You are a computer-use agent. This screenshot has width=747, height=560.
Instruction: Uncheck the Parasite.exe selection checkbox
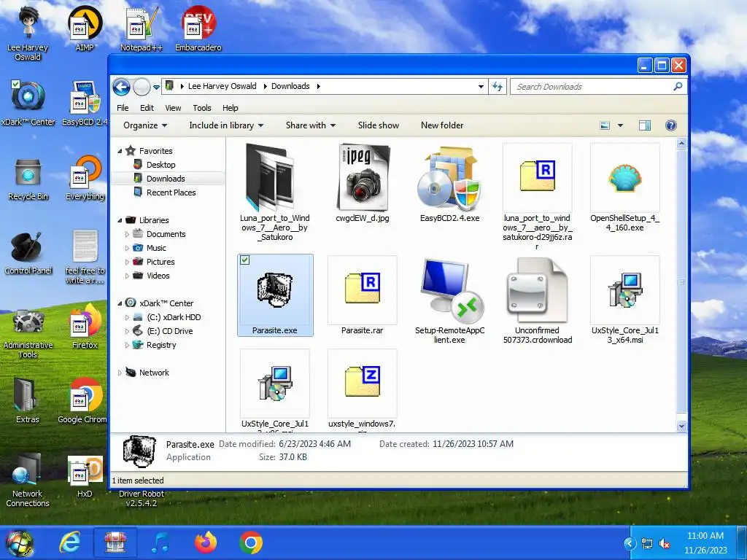tap(245, 260)
